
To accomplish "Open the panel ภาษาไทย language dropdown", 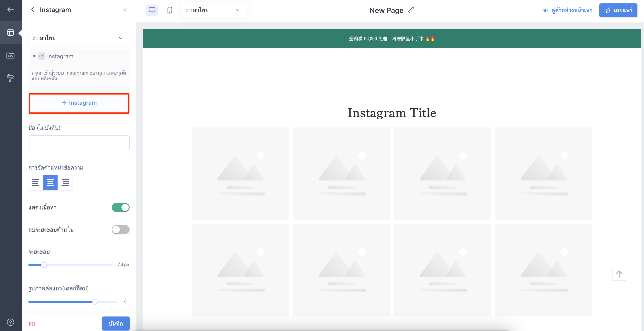I will [79, 38].
